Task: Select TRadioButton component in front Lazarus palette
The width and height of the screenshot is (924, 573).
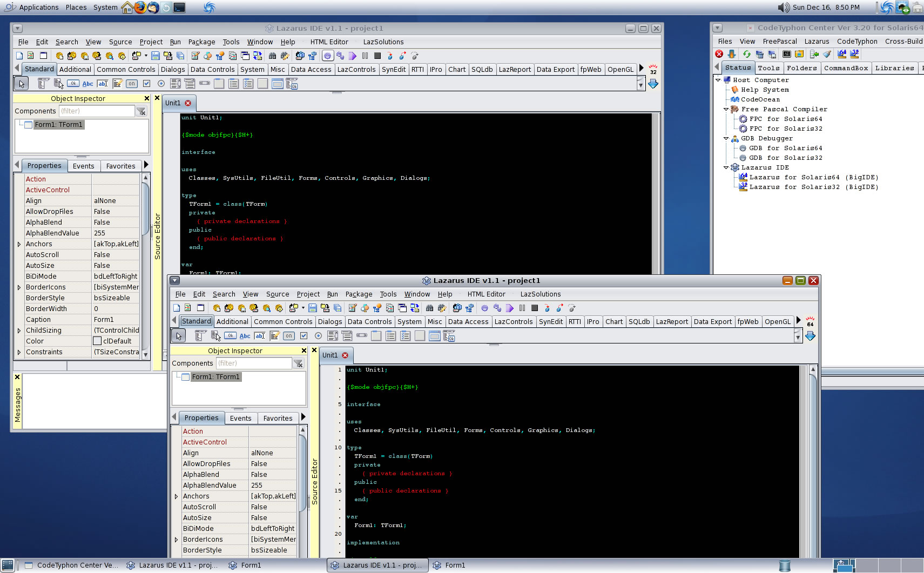Action: 318,336
